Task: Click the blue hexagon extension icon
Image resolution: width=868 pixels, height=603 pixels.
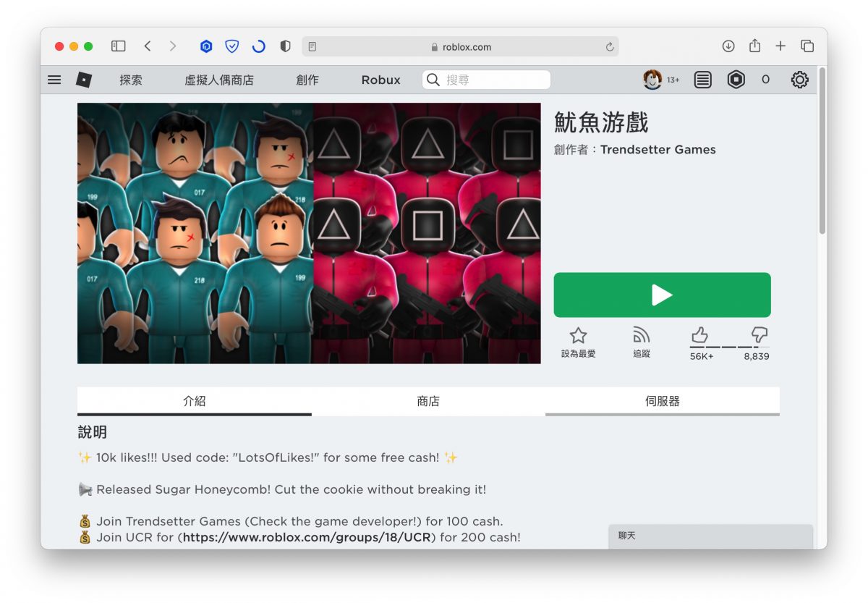Action: (x=206, y=46)
